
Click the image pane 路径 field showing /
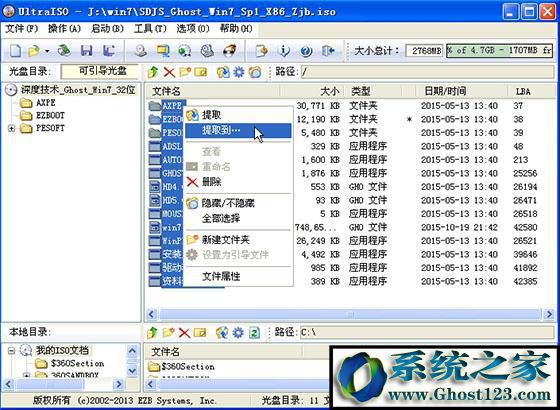coord(427,72)
